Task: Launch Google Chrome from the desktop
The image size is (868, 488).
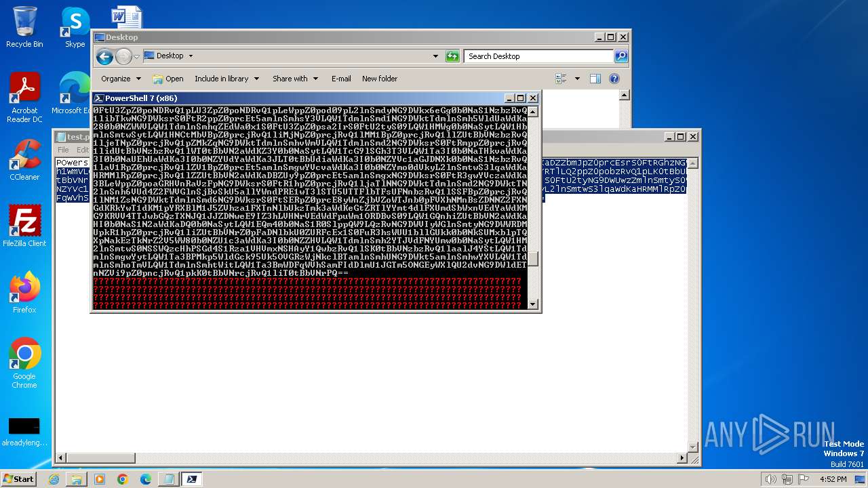Action: [24, 363]
